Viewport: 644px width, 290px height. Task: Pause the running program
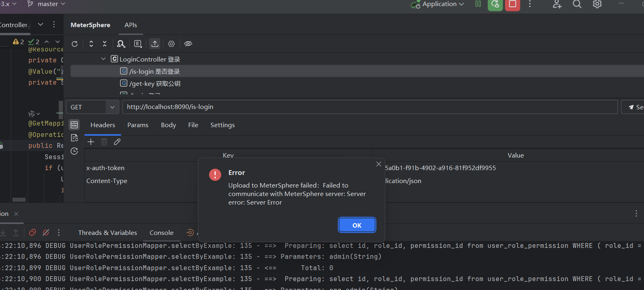478,4
